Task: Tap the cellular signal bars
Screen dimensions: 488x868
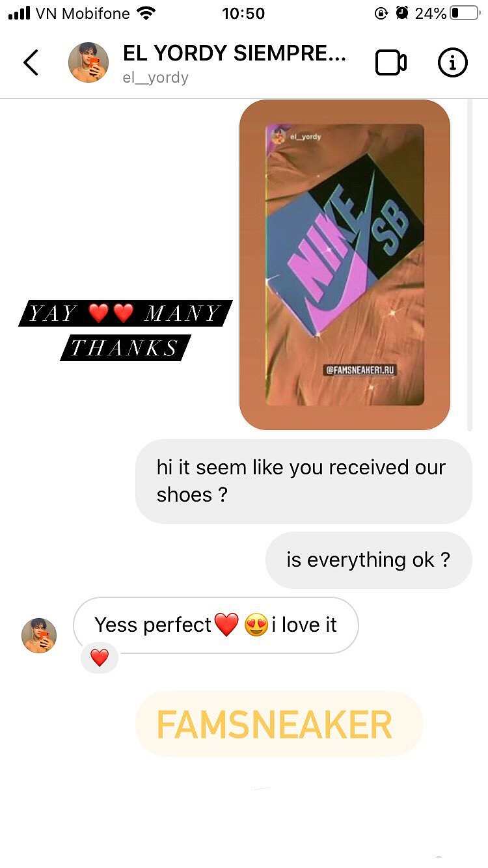Action: coord(19,13)
